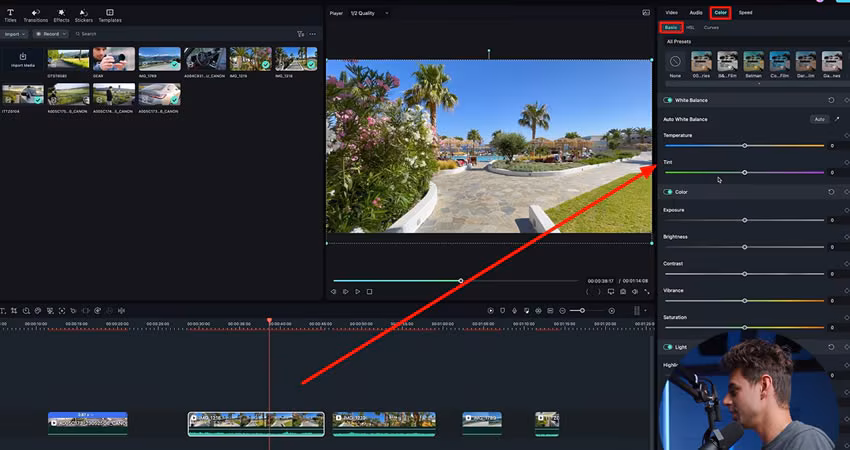The height and width of the screenshot is (450, 850).
Task: Add keyframe for Temperature
Action: (846, 136)
